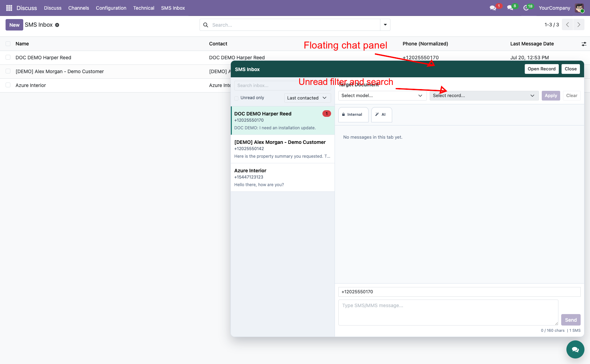Open activities clock icon with badge 18

(x=527, y=8)
